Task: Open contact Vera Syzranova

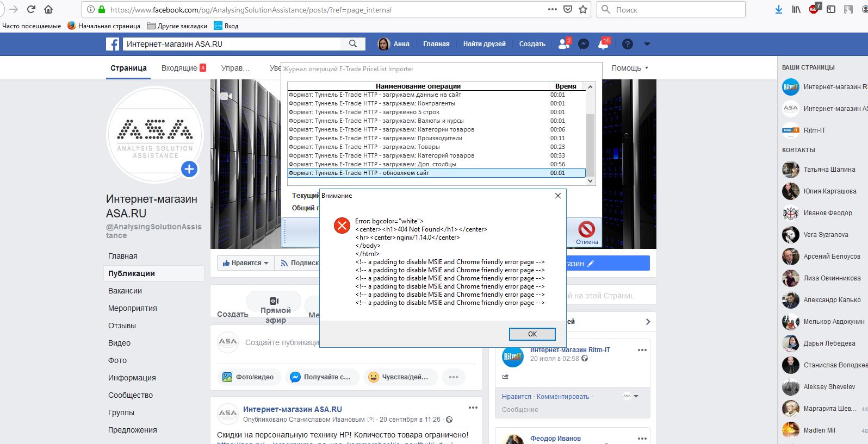Action: (815, 235)
